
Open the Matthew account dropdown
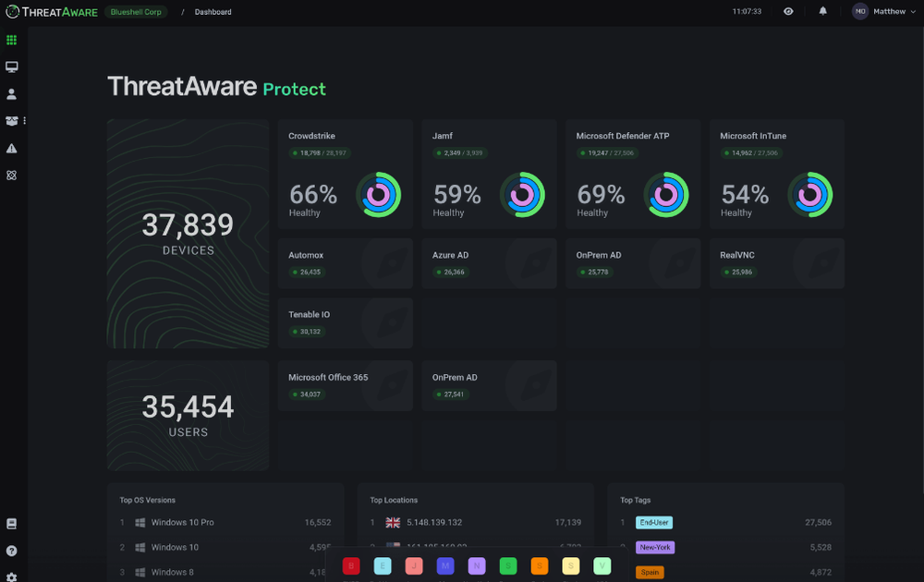pos(894,11)
